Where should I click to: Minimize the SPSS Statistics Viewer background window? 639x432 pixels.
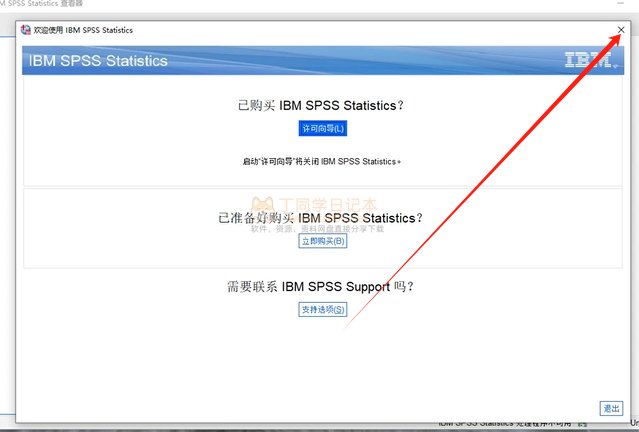tap(621, 3)
